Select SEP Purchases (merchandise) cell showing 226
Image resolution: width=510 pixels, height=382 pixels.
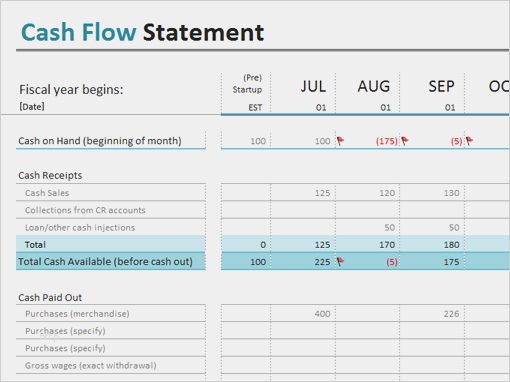click(432, 314)
